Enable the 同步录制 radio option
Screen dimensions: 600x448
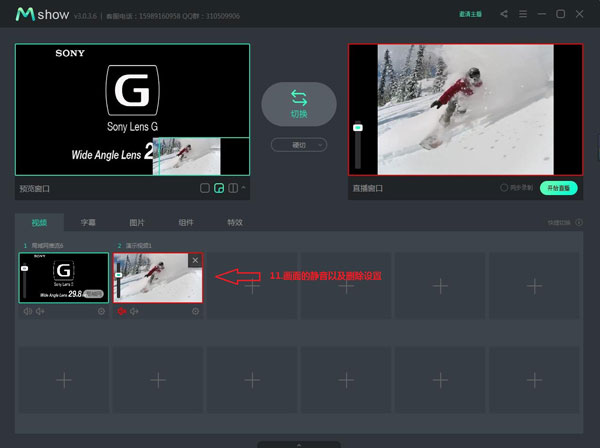(504, 187)
